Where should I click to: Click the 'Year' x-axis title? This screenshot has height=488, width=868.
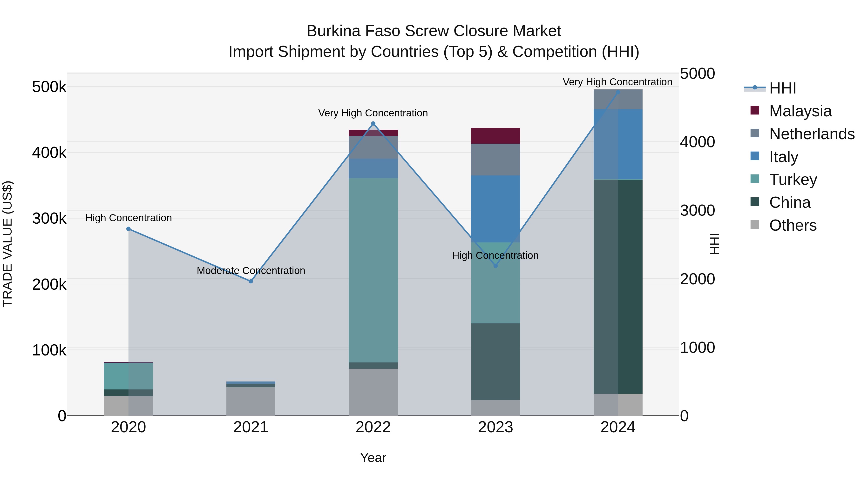click(x=373, y=458)
